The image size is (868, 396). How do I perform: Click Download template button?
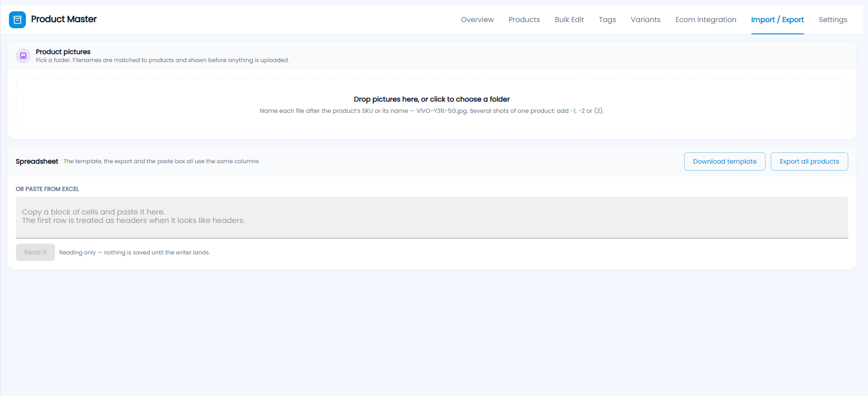725,161
